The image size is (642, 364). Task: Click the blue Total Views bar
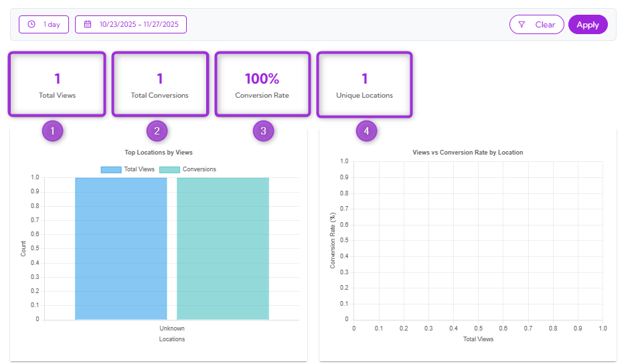pyautogui.click(x=121, y=248)
